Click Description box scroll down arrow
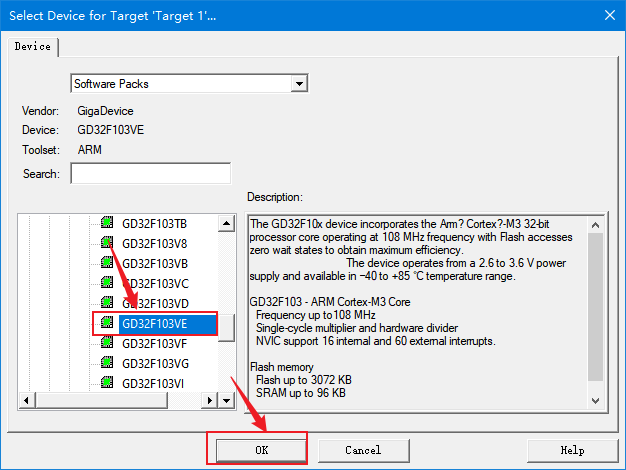The height and width of the screenshot is (470, 626). 595,401
